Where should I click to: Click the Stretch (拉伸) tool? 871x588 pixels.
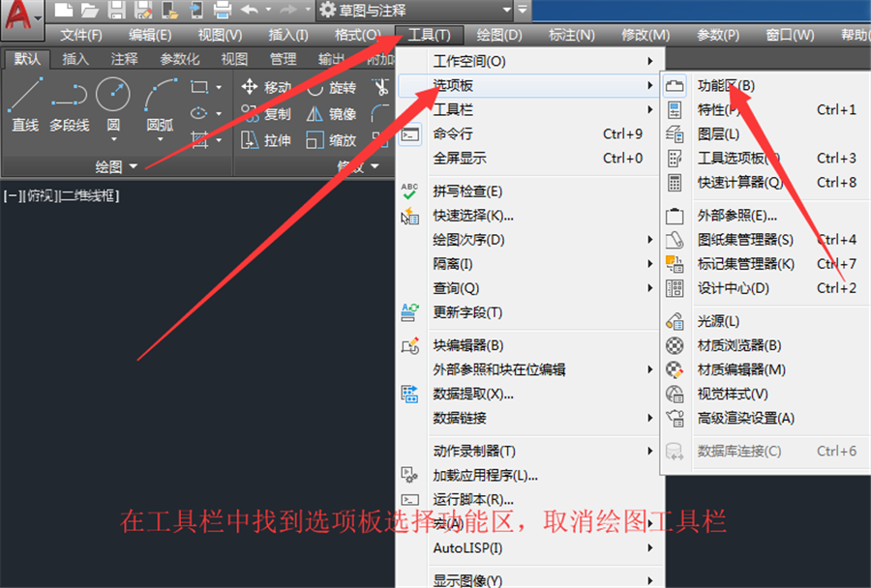267,140
